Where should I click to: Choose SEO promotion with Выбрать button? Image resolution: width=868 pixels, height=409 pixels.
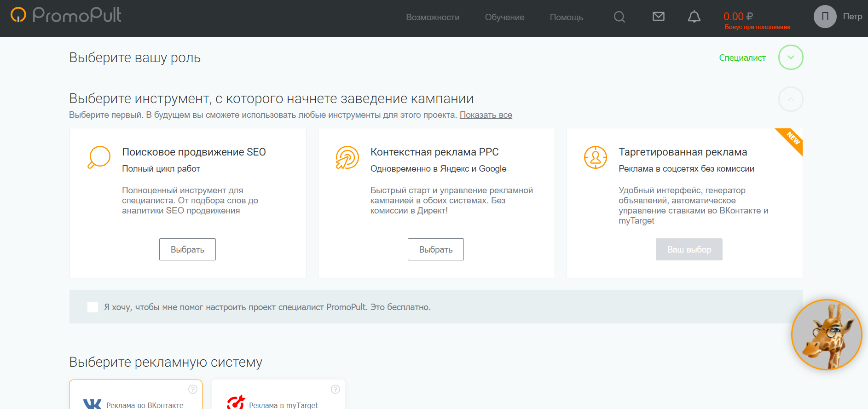click(x=187, y=249)
